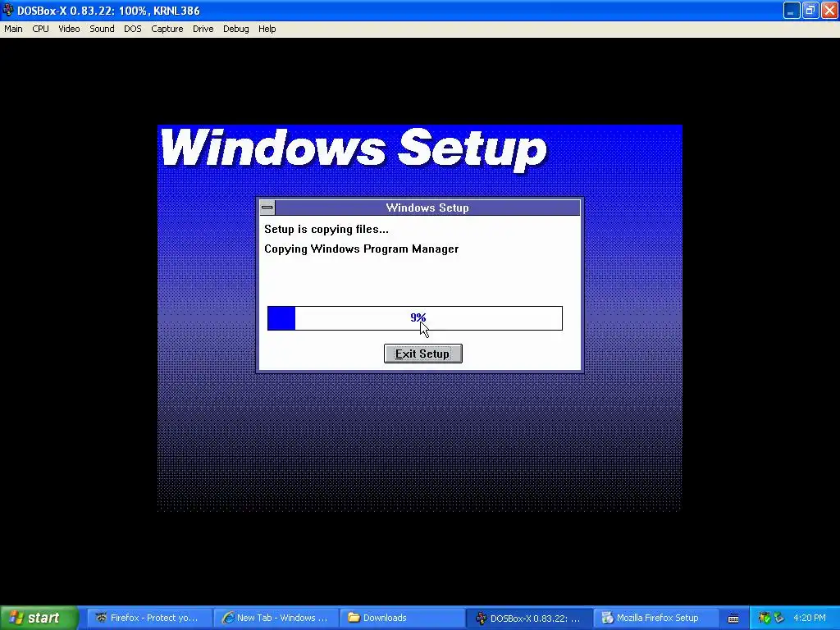840x630 pixels.
Task: Open the Sound menu
Action: point(102,29)
